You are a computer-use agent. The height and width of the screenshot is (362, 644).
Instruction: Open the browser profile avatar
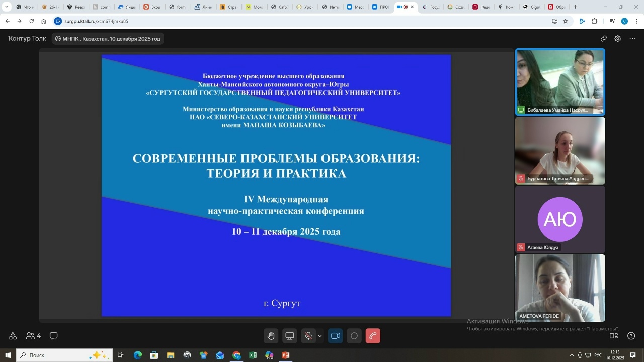point(624,21)
